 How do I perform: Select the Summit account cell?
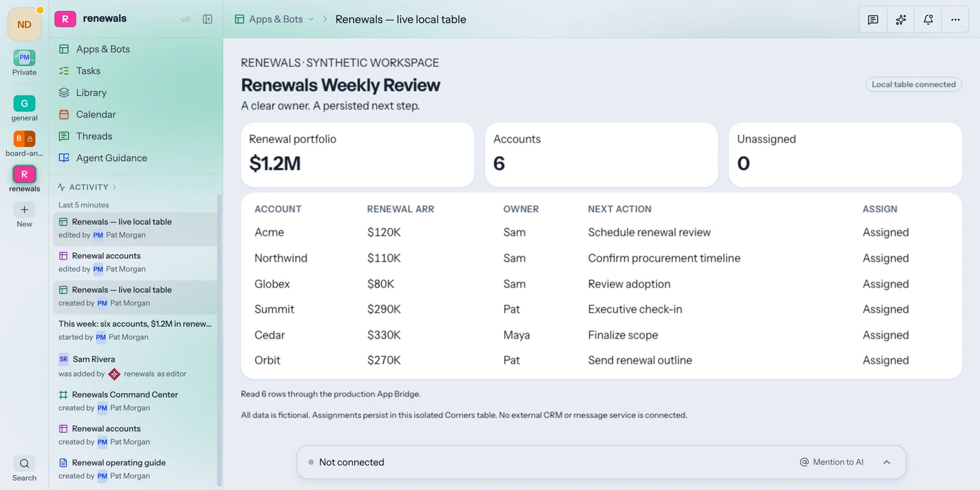coord(274,309)
